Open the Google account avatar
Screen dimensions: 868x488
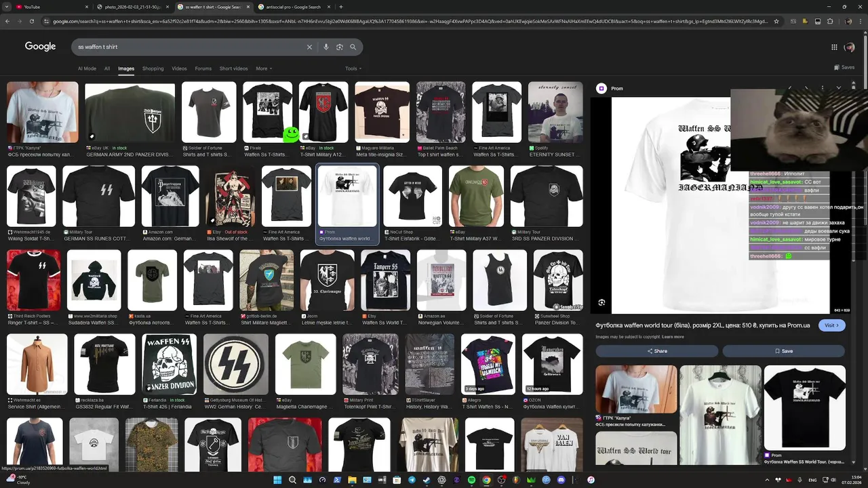tap(850, 47)
